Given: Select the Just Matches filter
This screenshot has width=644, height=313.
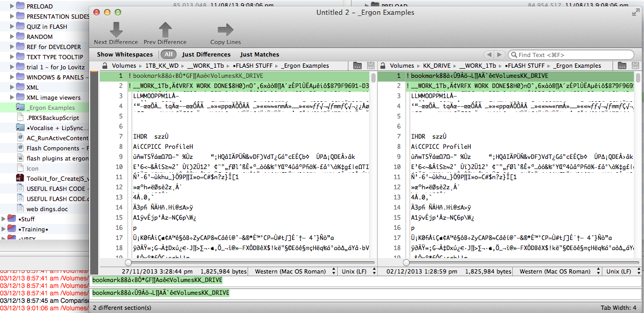Looking at the screenshot, I should (x=259, y=54).
